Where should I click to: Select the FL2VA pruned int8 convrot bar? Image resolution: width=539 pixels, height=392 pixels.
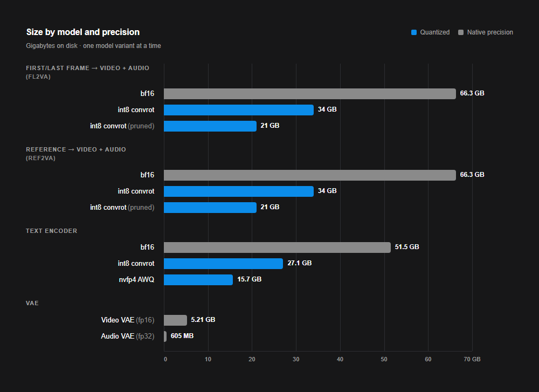(210, 126)
